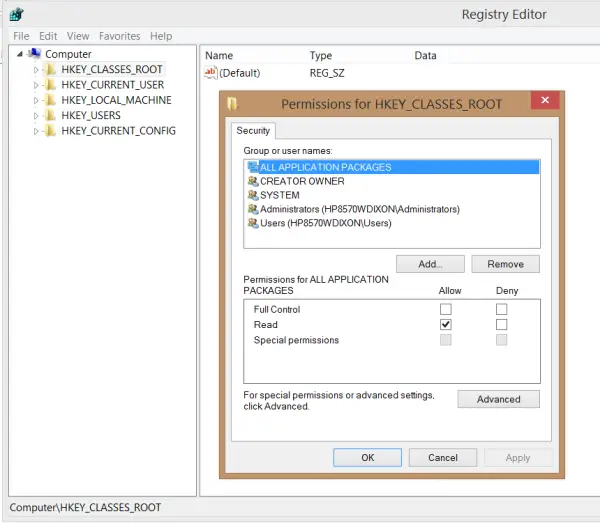Click the Add... button
Viewport: 600px width, 523px height.
pyautogui.click(x=430, y=264)
